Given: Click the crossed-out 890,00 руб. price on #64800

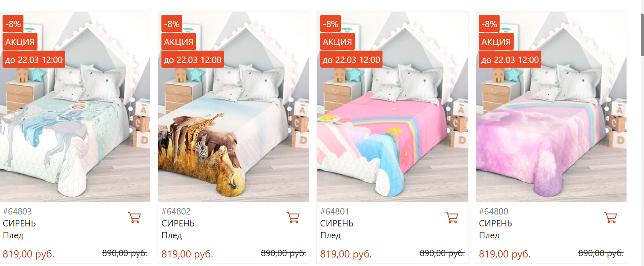Looking at the screenshot, I should coord(601,253).
